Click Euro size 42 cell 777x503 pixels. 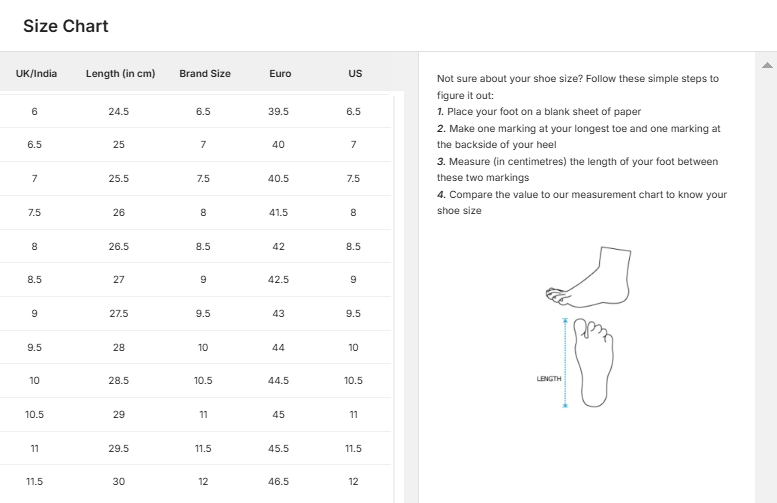click(278, 246)
